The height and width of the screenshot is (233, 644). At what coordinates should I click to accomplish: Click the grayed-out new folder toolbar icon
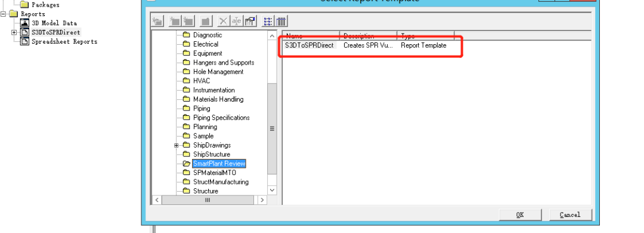pyautogui.click(x=157, y=21)
